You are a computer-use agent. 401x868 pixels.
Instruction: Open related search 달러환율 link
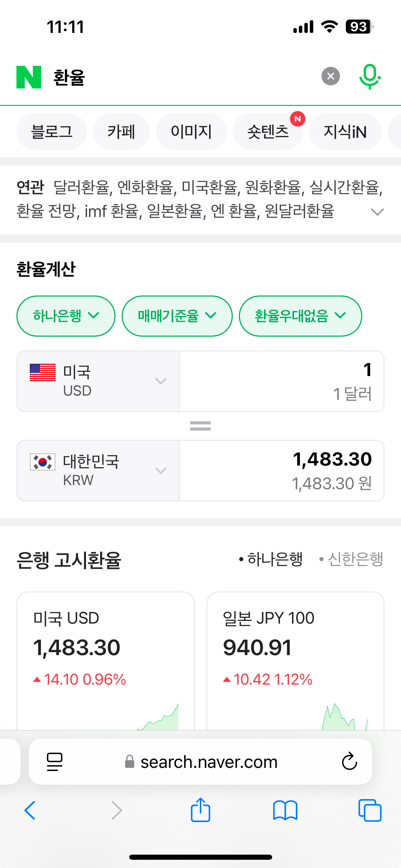[x=82, y=187]
